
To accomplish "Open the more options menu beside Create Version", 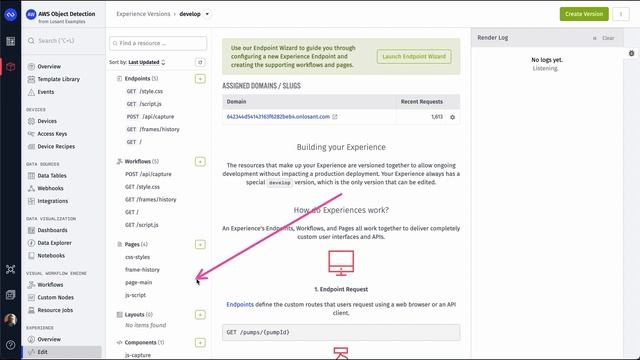I will (621, 14).
